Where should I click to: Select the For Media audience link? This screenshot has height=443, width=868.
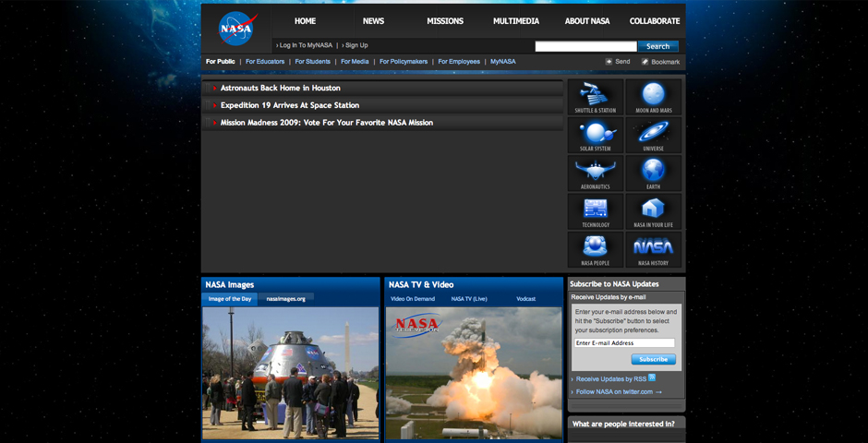pos(355,62)
